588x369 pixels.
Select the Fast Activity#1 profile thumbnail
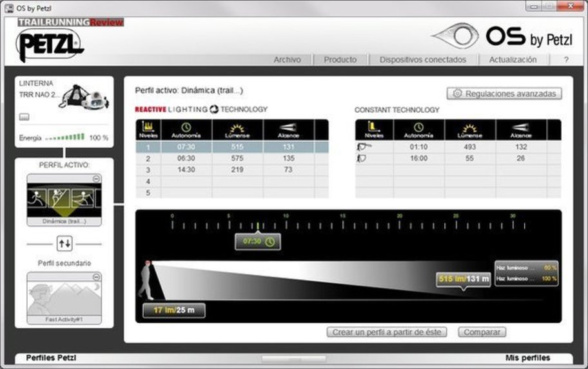tap(64, 299)
